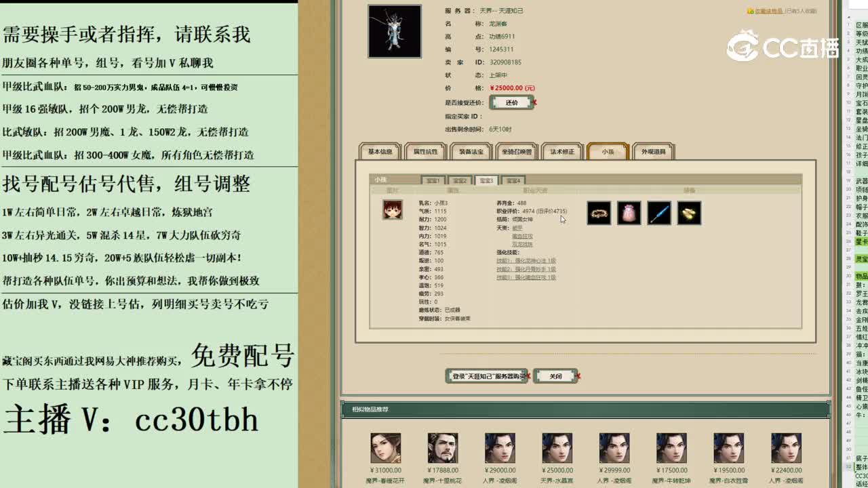The width and height of the screenshot is (868, 488).
Task: Select the 小孩 tab
Action: (608, 152)
